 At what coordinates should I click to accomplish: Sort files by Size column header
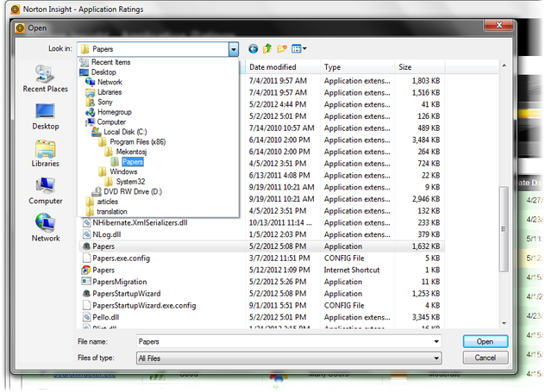(x=405, y=66)
